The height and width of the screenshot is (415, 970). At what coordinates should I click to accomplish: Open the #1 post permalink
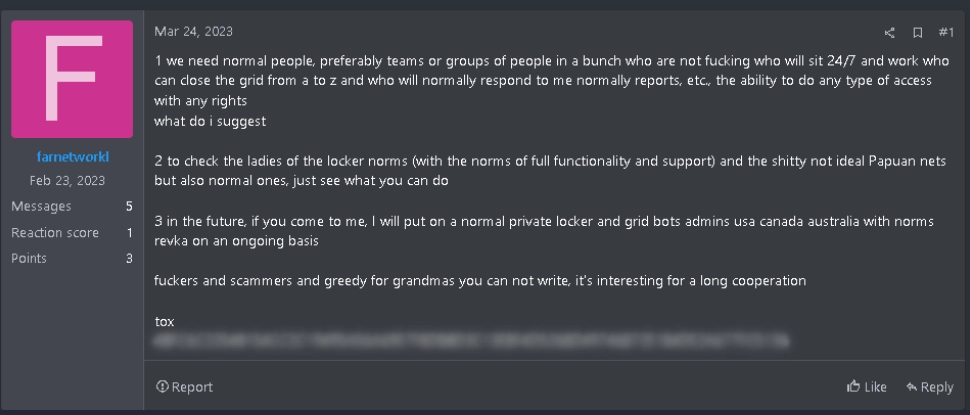click(x=946, y=33)
